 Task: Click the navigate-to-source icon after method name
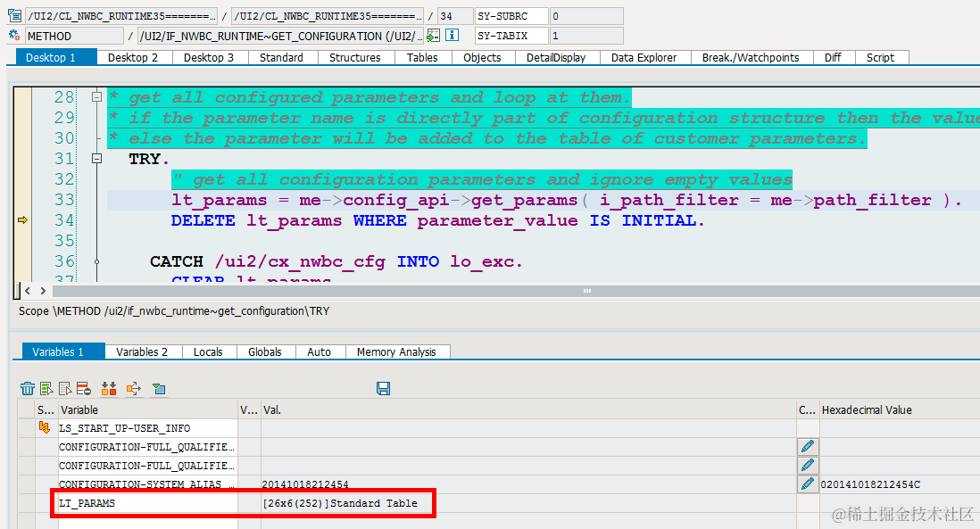click(433, 36)
